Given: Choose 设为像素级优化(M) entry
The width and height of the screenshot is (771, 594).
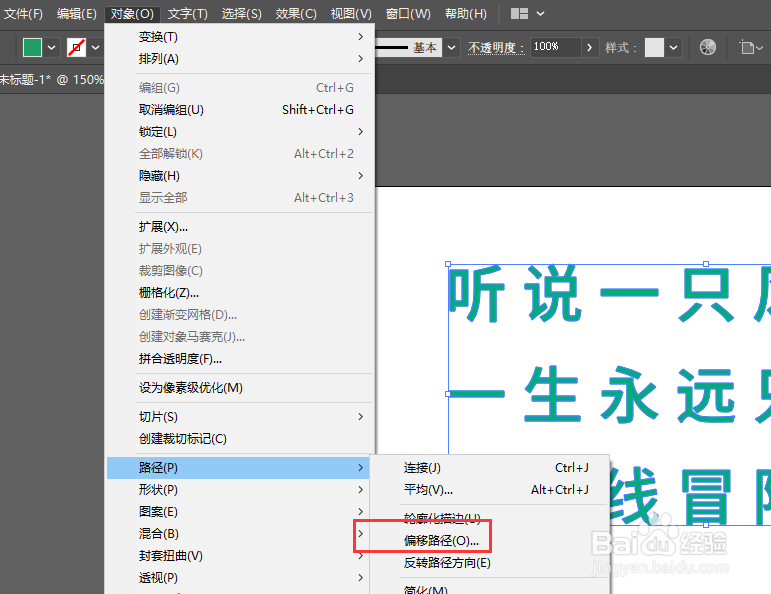Looking at the screenshot, I should click(x=239, y=388).
